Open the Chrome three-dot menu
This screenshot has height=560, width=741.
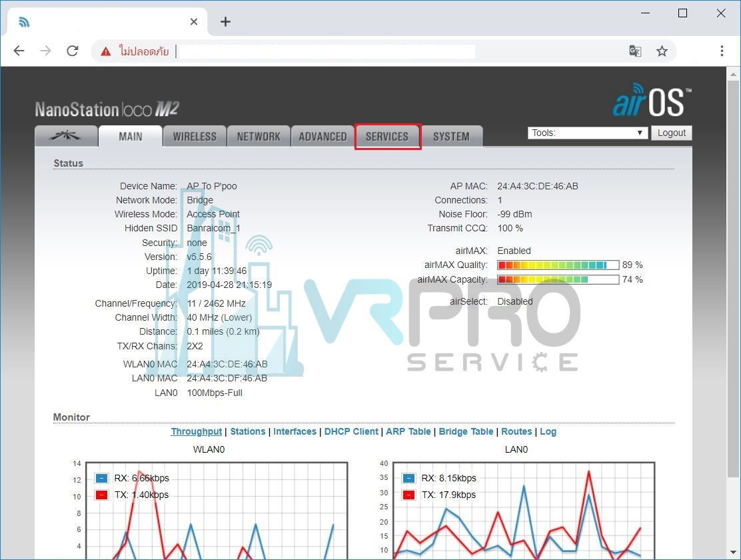pos(722,51)
